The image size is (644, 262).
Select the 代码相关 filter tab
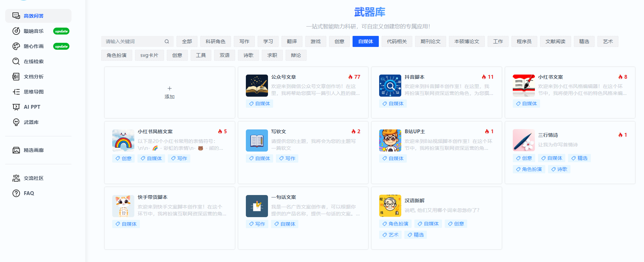click(397, 41)
